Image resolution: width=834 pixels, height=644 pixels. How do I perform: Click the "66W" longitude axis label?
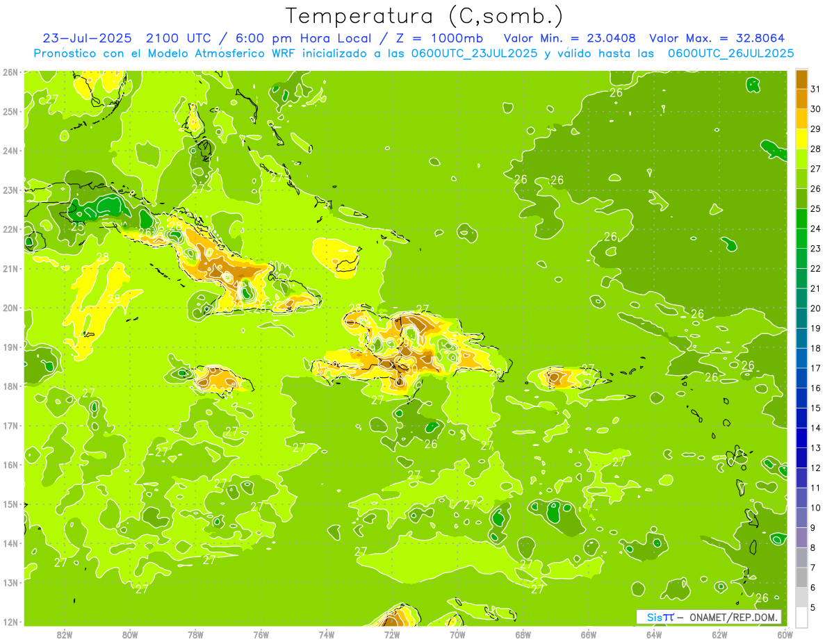tap(589, 635)
